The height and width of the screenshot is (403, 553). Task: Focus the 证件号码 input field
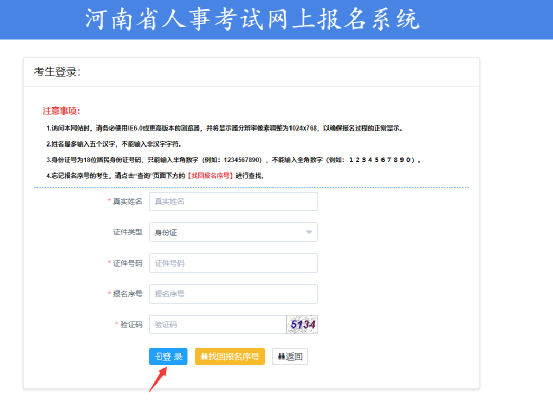coord(233,263)
